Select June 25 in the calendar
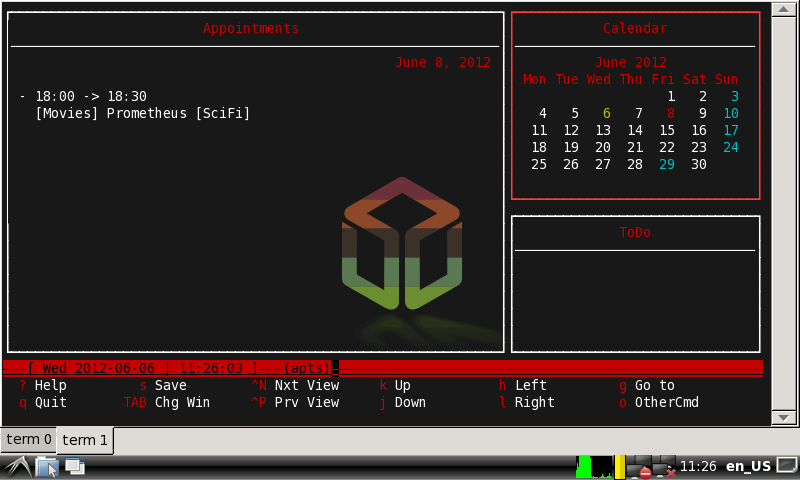Viewport: 800px width, 480px height. [x=539, y=164]
